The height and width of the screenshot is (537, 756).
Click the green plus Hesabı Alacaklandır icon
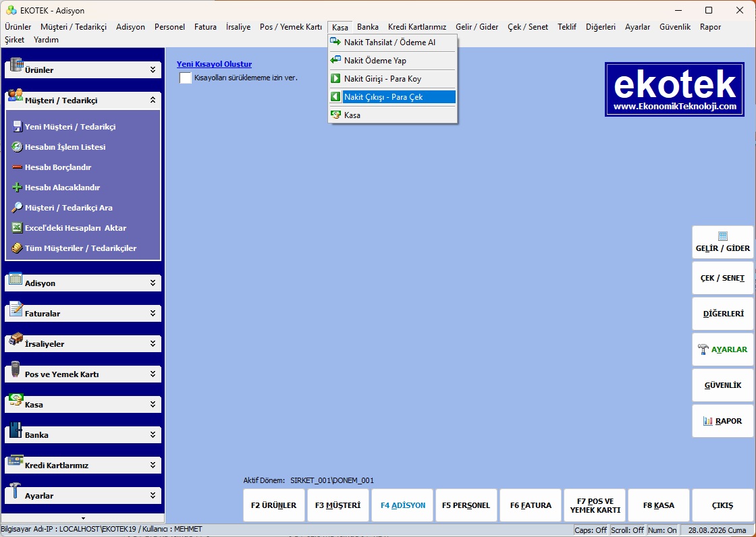(x=18, y=188)
